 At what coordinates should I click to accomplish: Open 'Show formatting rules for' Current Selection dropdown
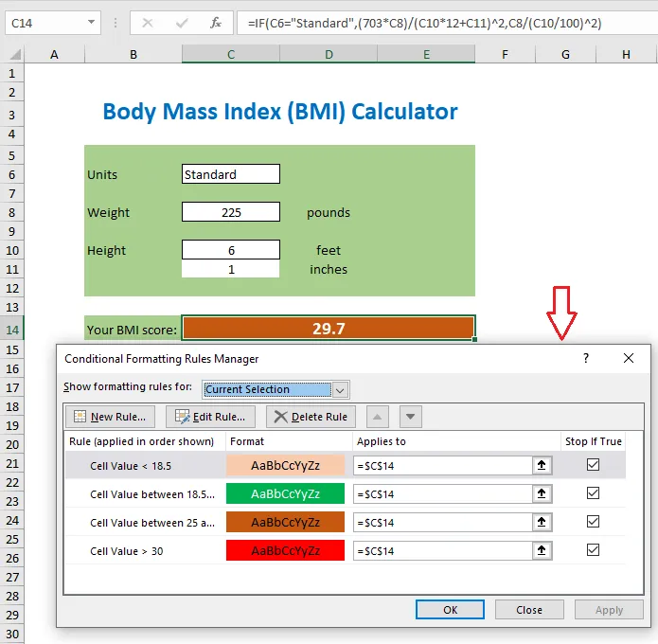[x=340, y=390]
